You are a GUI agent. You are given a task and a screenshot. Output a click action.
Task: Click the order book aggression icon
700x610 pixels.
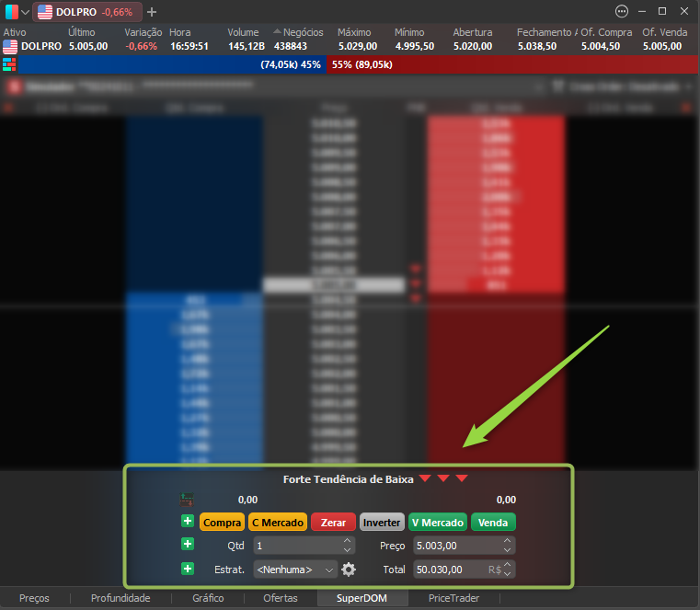point(9,64)
